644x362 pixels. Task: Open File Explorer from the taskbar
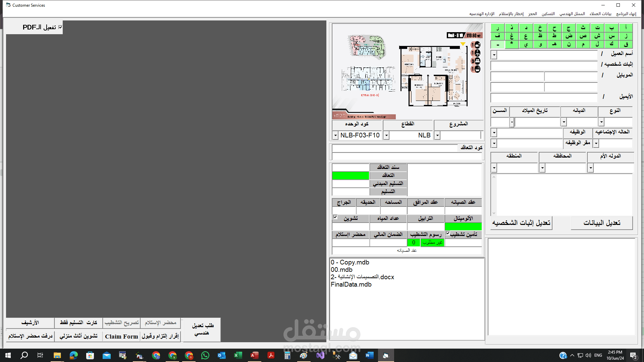[x=57, y=355]
